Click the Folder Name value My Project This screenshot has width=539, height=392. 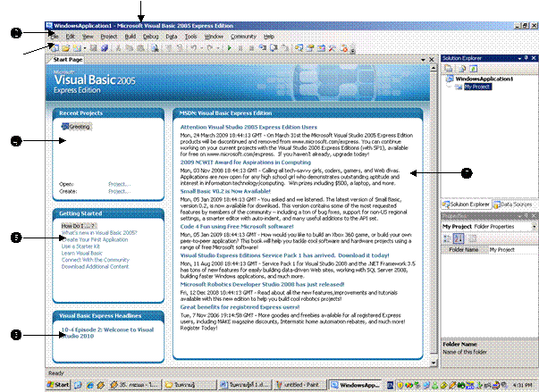coord(501,249)
